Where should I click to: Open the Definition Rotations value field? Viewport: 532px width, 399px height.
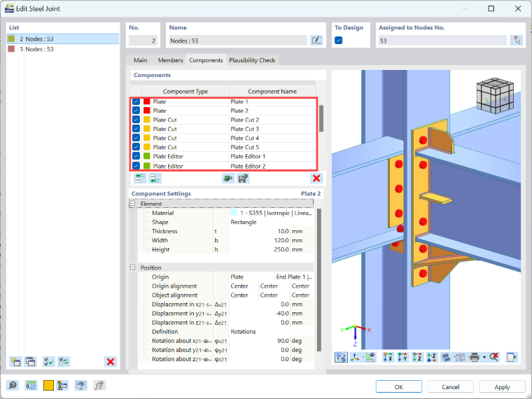tap(271, 332)
